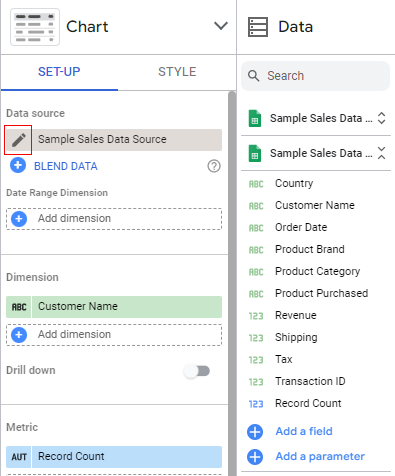Click Add dimension below Customer Name
Image resolution: width=395 pixels, height=476 pixels.
(114, 335)
